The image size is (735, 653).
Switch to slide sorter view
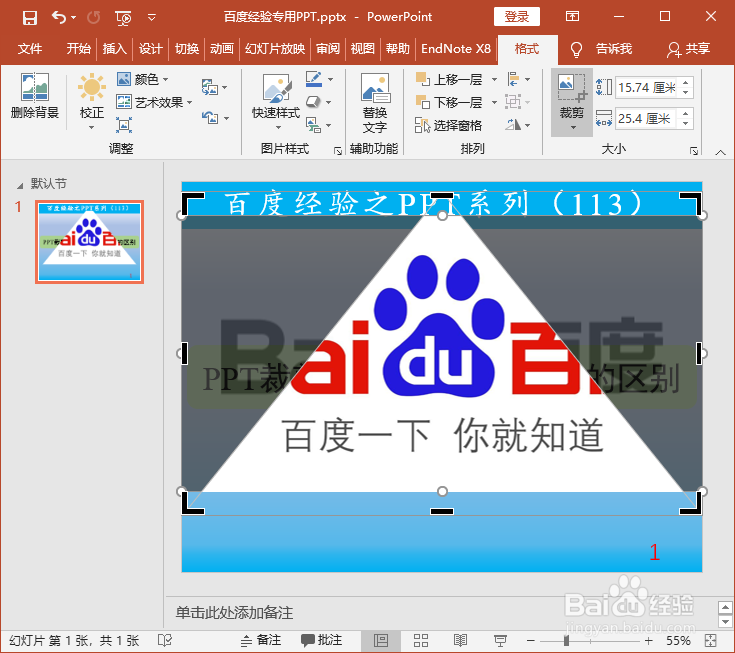pos(421,640)
